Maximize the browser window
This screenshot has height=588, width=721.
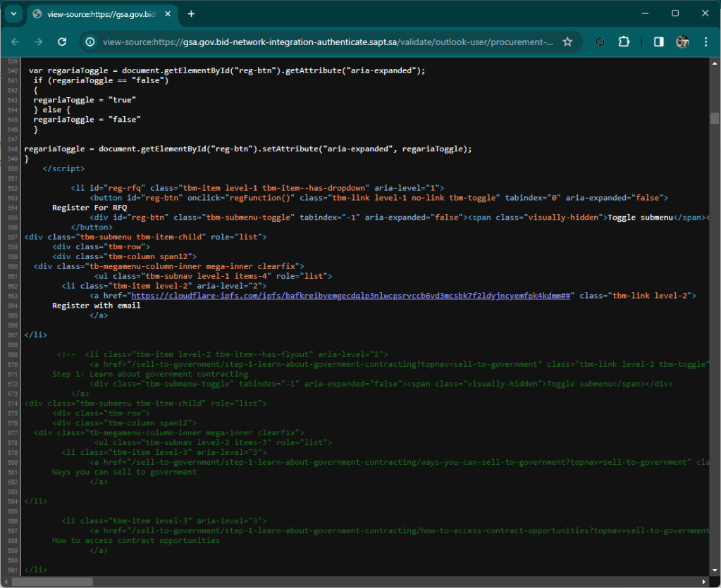coord(674,13)
